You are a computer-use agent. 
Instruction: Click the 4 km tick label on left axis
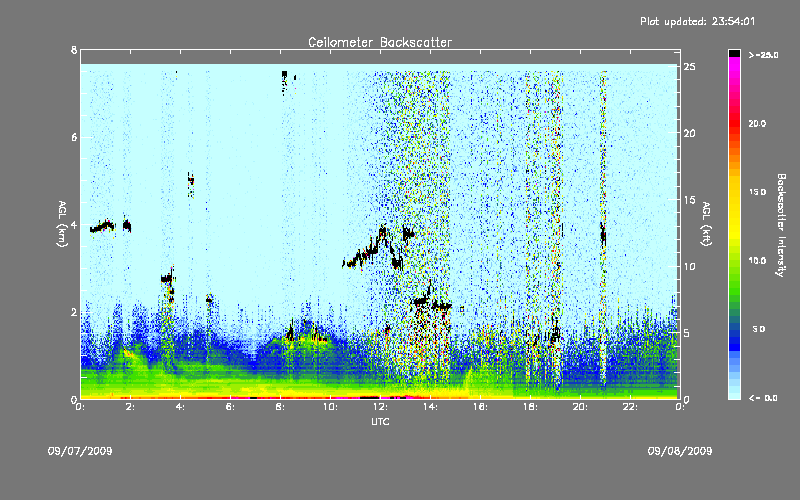pos(74,224)
